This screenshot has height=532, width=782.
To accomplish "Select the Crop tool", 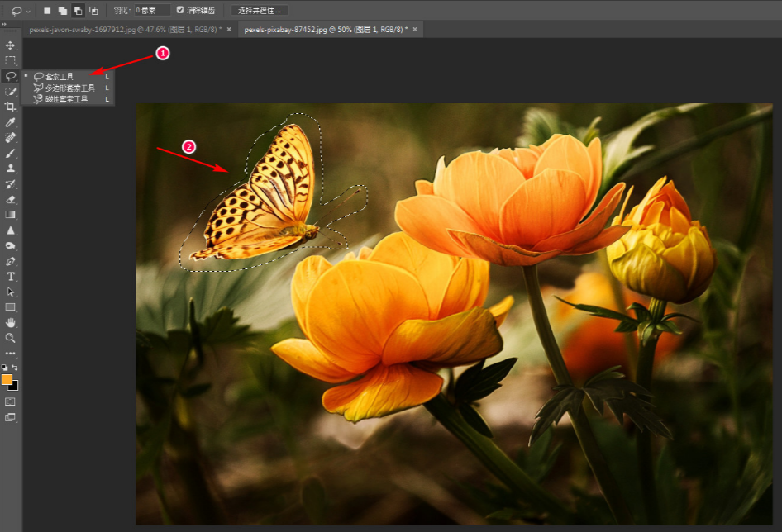I will click(10, 107).
